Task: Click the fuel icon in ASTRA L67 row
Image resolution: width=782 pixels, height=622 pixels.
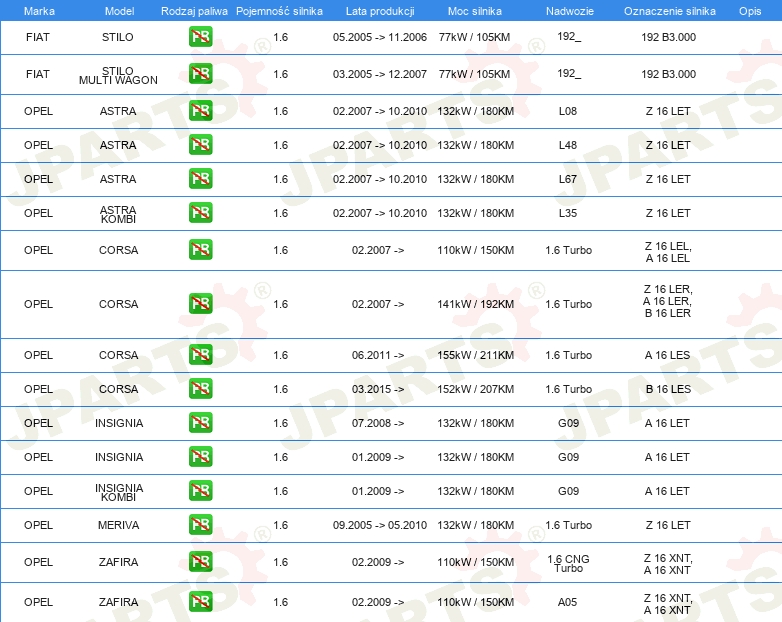Action: coord(200,179)
